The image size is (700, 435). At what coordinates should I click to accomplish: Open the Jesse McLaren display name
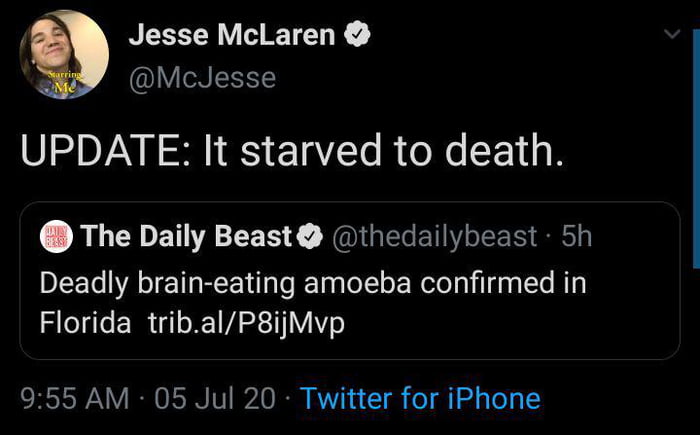[232, 36]
